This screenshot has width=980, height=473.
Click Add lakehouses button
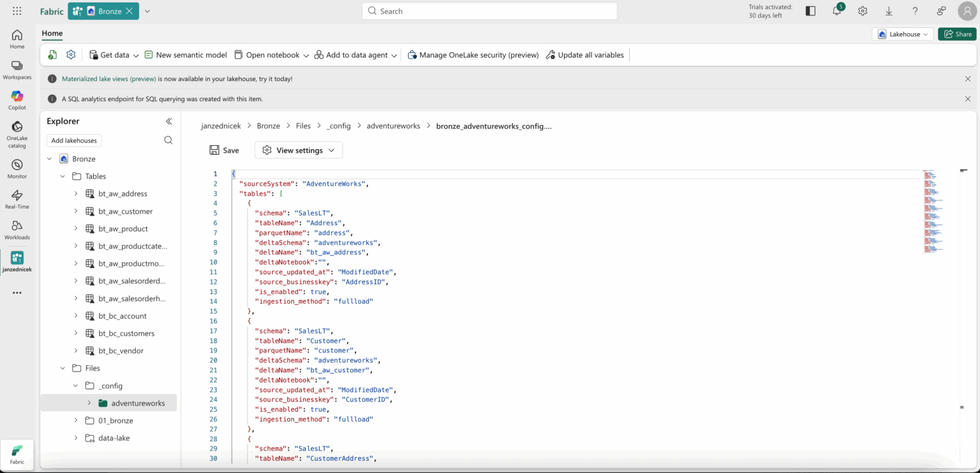click(x=74, y=141)
